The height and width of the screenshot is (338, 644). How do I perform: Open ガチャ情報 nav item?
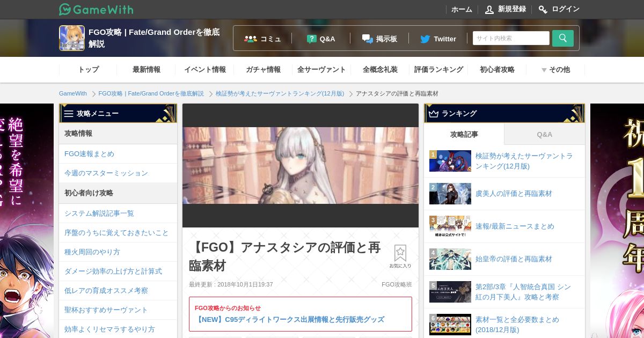264,70
